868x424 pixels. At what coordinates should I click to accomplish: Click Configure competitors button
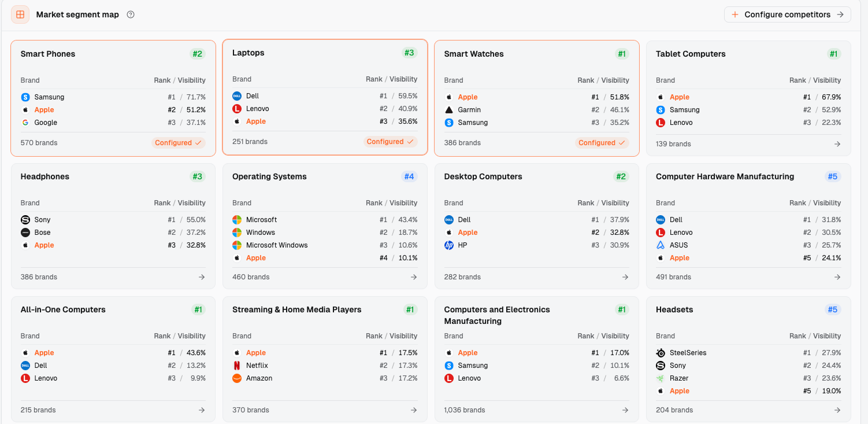click(x=787, y=14)
